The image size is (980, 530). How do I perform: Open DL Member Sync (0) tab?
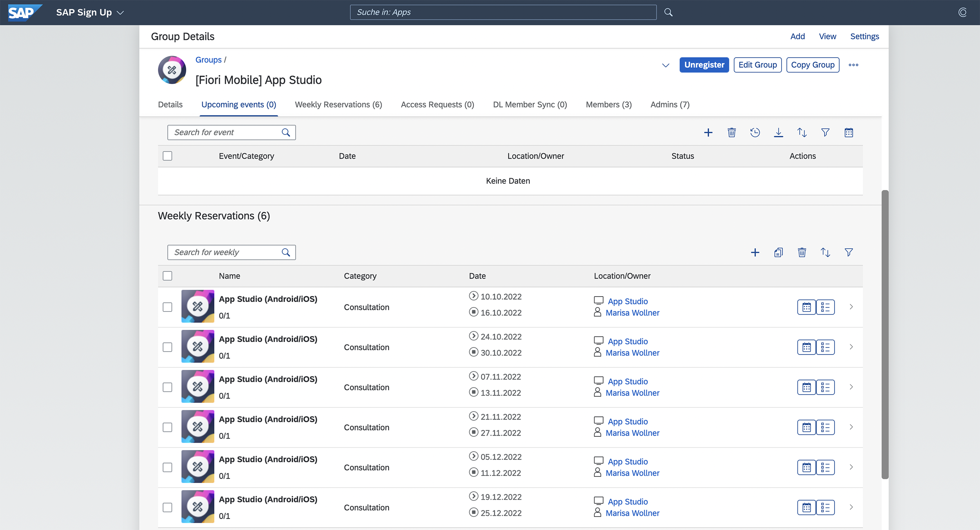[x=530, y=105]
